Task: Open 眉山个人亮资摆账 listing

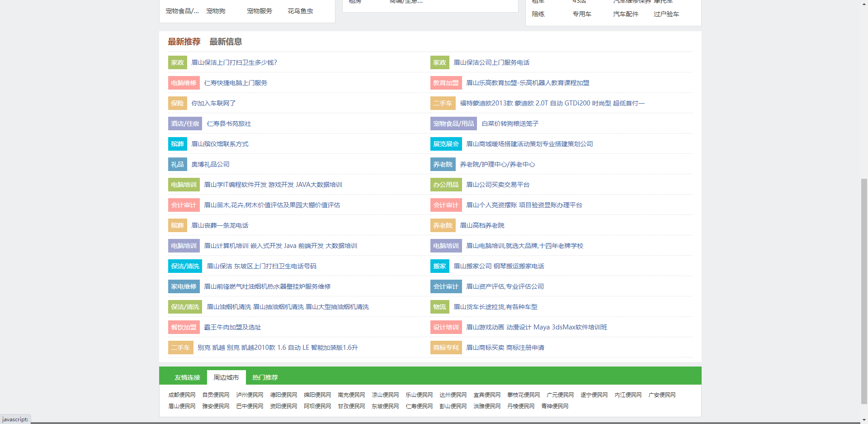Action: coord(524,205)
